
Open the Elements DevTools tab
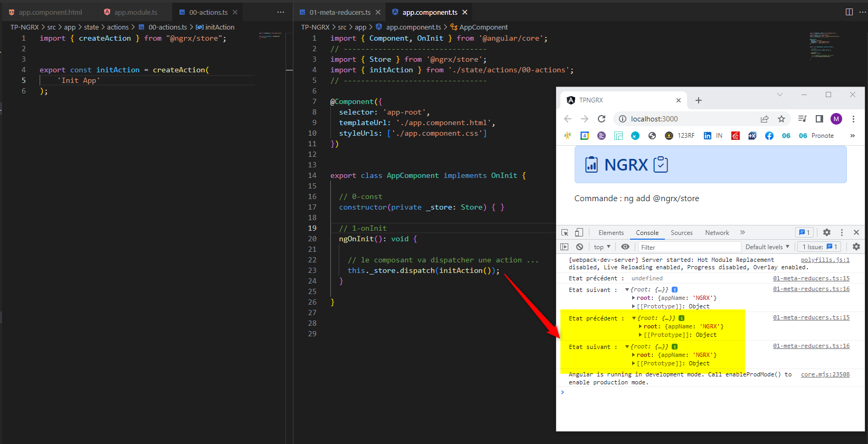coord(611,232)
